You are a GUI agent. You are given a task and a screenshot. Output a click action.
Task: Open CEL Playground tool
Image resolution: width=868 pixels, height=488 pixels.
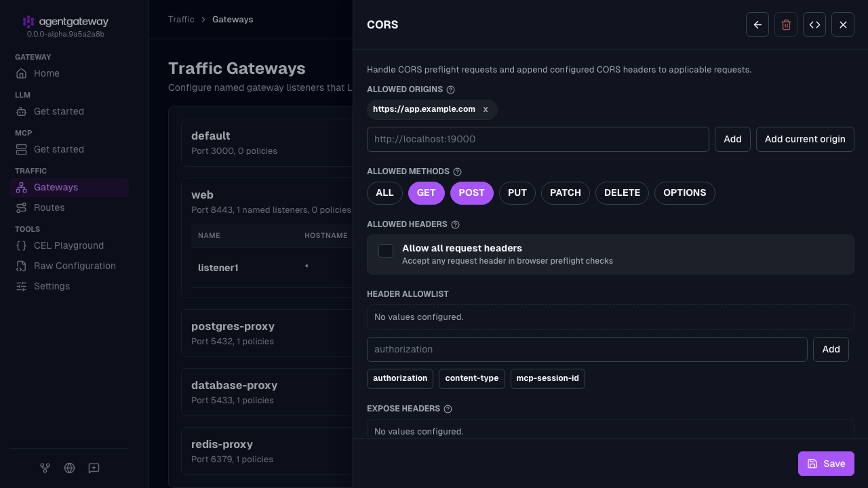tap(69, 245)
